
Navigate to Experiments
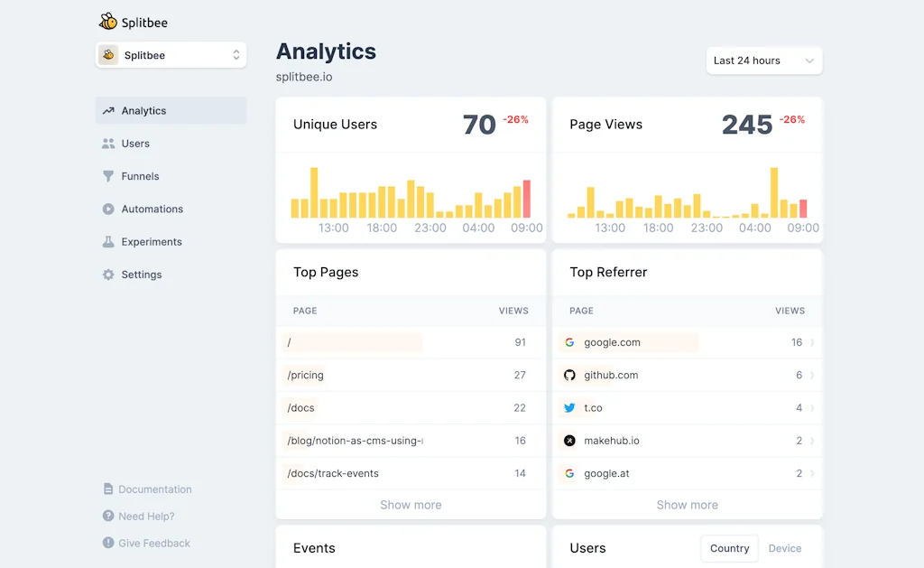tap(171, 242)
